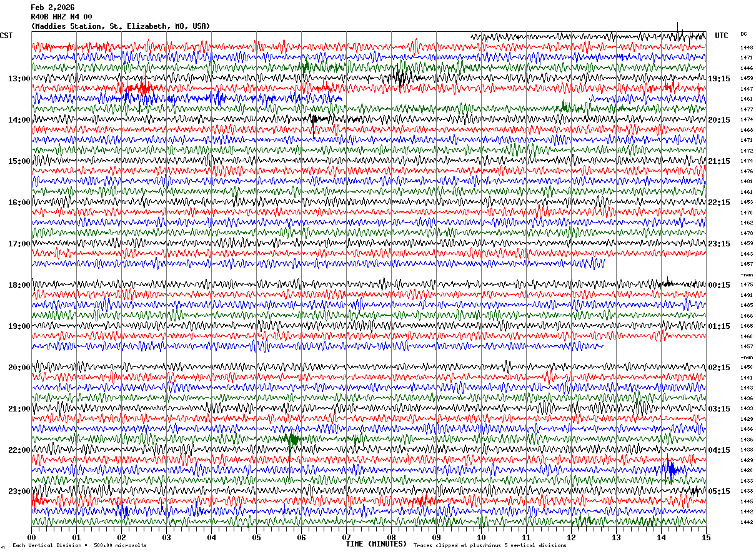
Task: Click the 'UTC' timezone label
Action: coord(722,36)
